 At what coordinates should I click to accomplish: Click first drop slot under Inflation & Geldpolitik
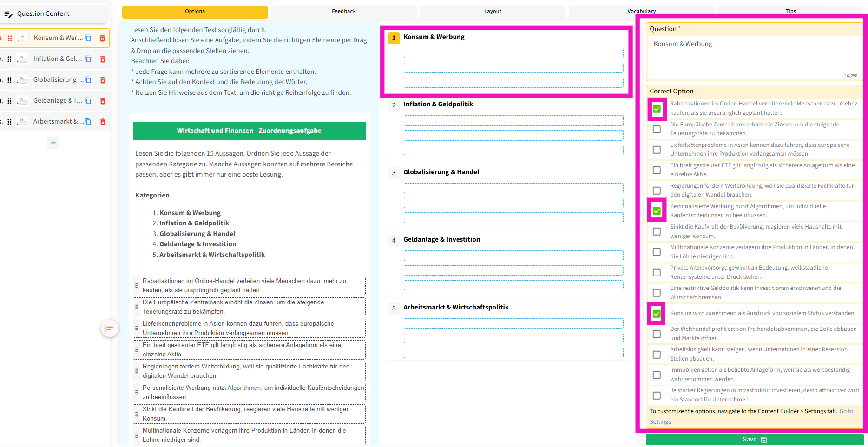coord(513,121)
